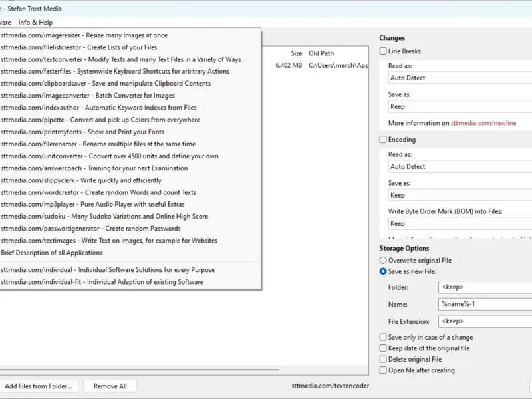Open the Info & Help menu

point(35,23)
